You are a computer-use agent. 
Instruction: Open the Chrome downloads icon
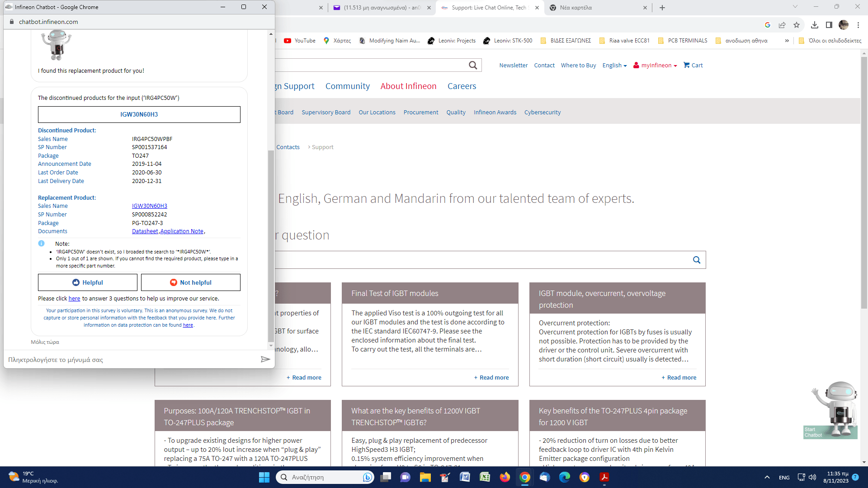815,25
